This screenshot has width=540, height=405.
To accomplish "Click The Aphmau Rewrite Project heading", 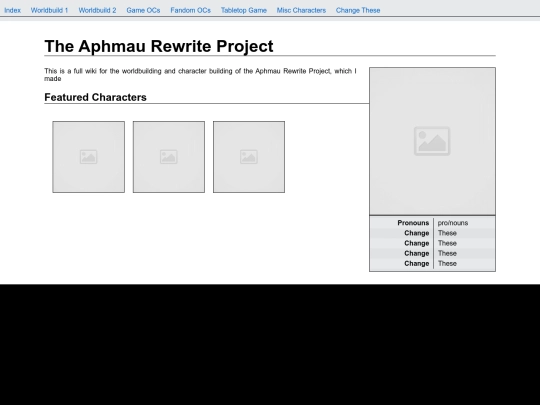I will [159, 46].
